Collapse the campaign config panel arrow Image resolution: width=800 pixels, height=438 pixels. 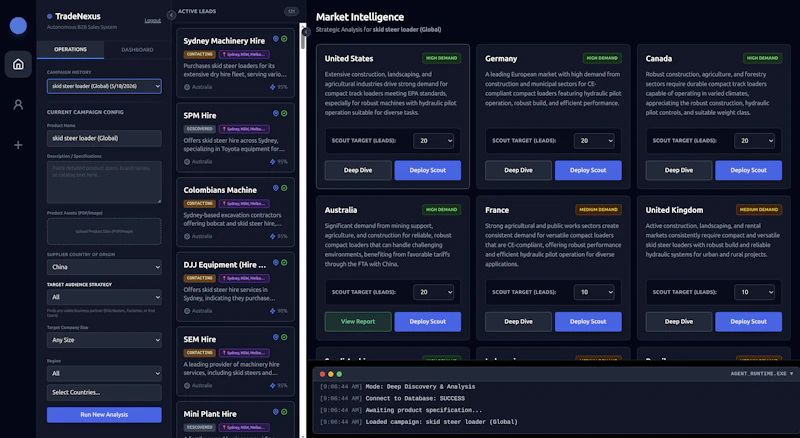(171, 15)
